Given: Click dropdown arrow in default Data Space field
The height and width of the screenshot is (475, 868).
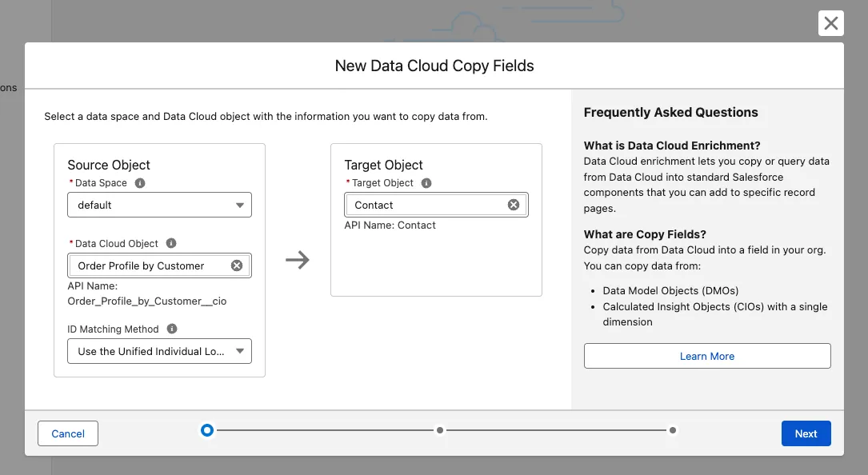Looking at the screenshot, I should 240,206.
